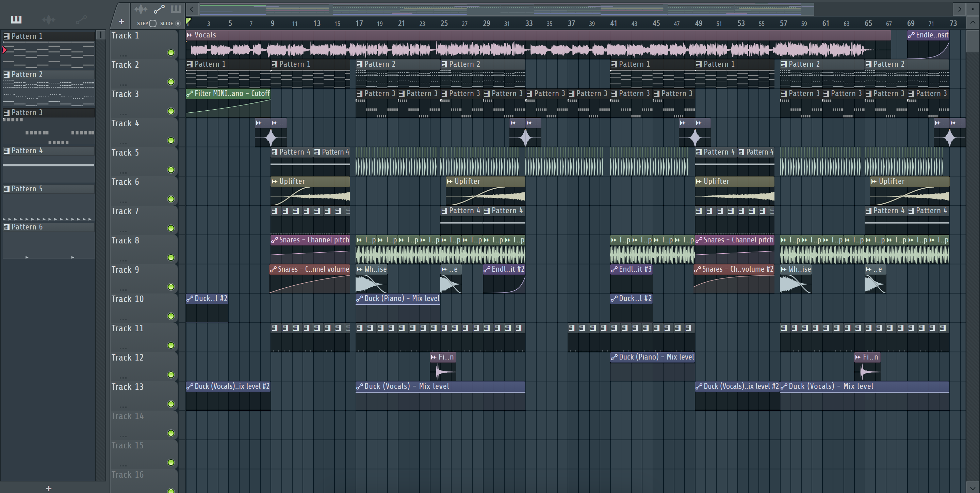The width and height of the screenshot is (980, 493).
Task: Toggle the STEP edit mode box
Action: tap(153, 23)
